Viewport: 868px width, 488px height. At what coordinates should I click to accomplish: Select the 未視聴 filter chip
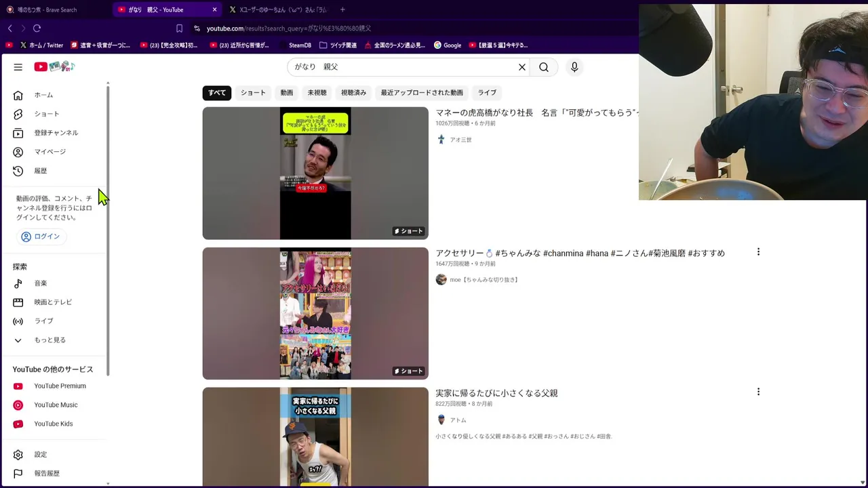coord(317,93)
